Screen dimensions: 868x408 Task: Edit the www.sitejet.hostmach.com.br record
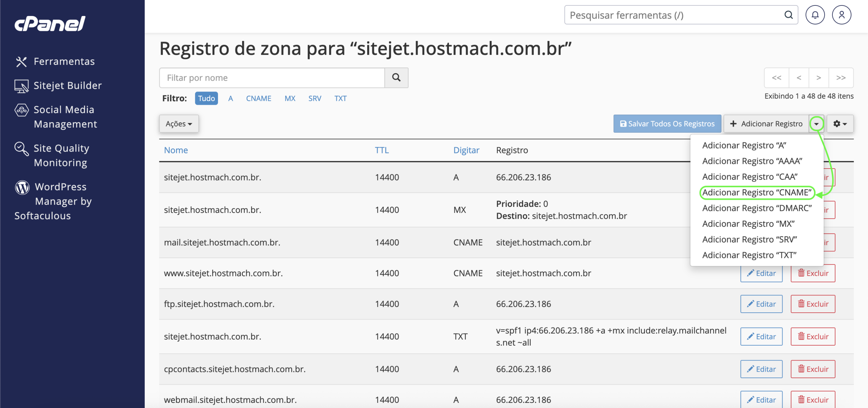tap(762, 273)
